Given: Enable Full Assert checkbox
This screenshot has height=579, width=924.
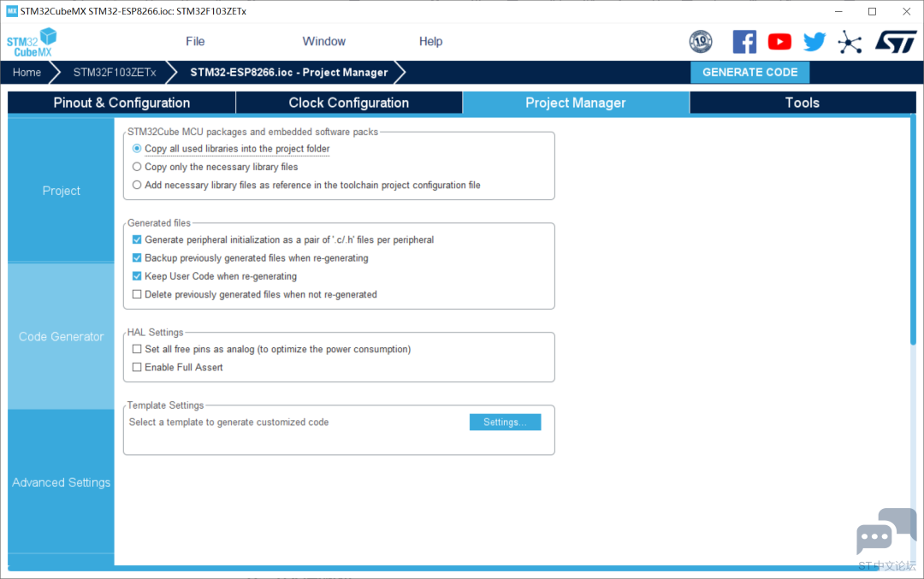Looking at the screenshot, I should (x=137, y=368).
